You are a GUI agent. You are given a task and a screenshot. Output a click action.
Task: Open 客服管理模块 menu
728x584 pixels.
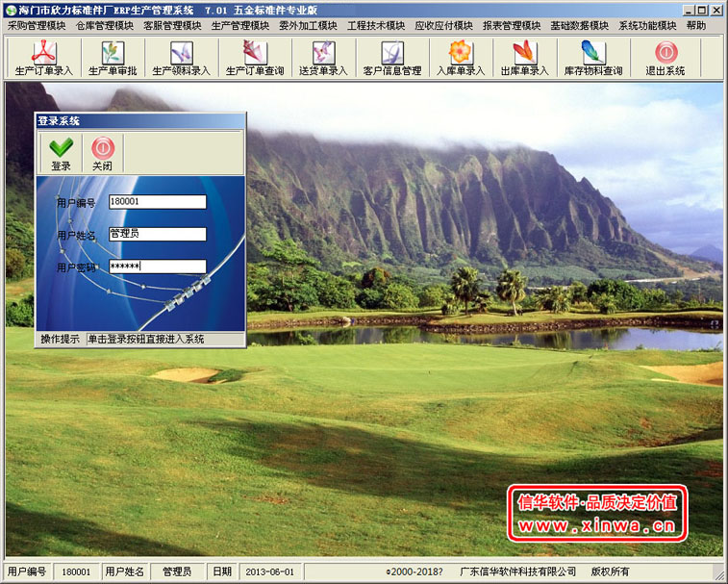point(172,26)
